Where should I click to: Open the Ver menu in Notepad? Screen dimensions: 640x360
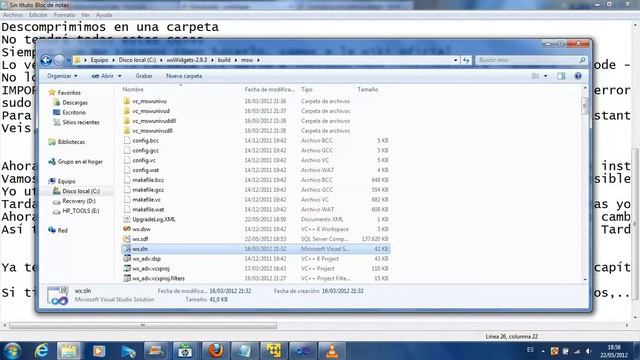click(x=85, y=15)
